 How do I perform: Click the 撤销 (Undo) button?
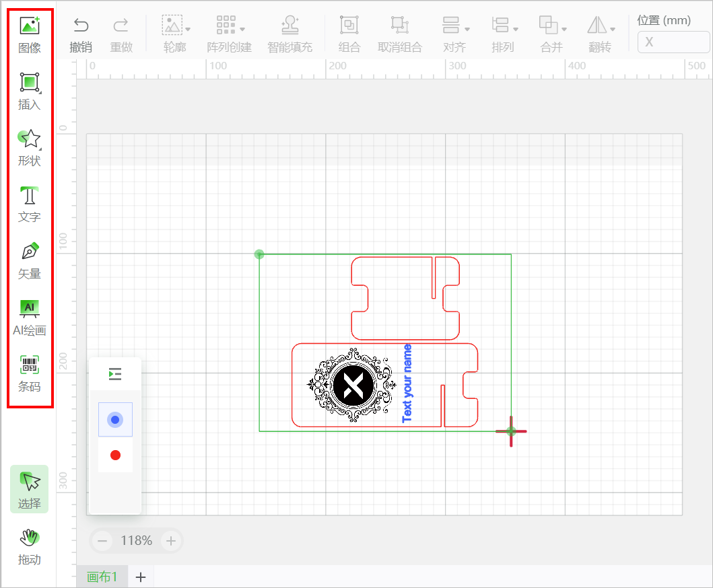click(81, 34)
